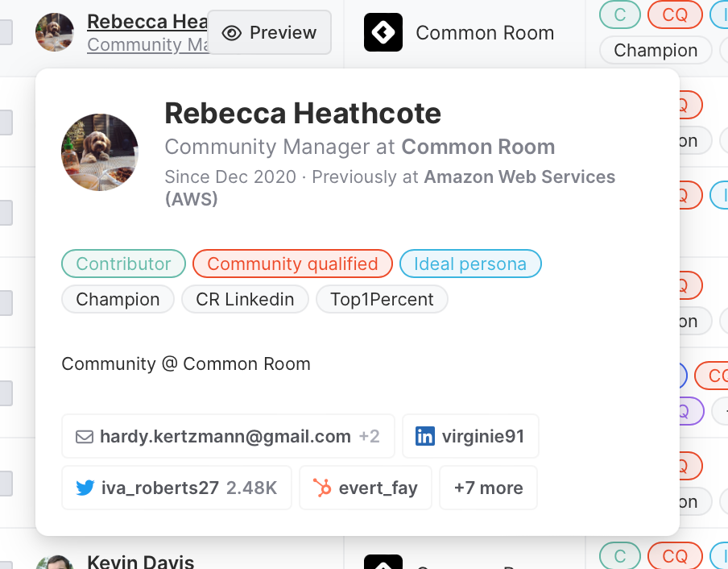This screenshot has width=728, height=569.
Task: Open HubSpot contact evert_fay
Action: [x=366, y=488]
